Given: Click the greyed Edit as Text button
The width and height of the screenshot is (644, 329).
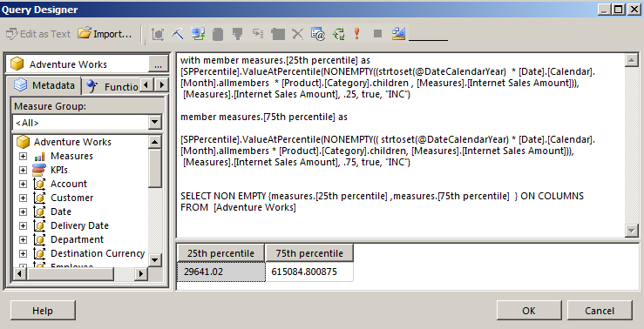Looking at the screenshot, I should point(38,34).
